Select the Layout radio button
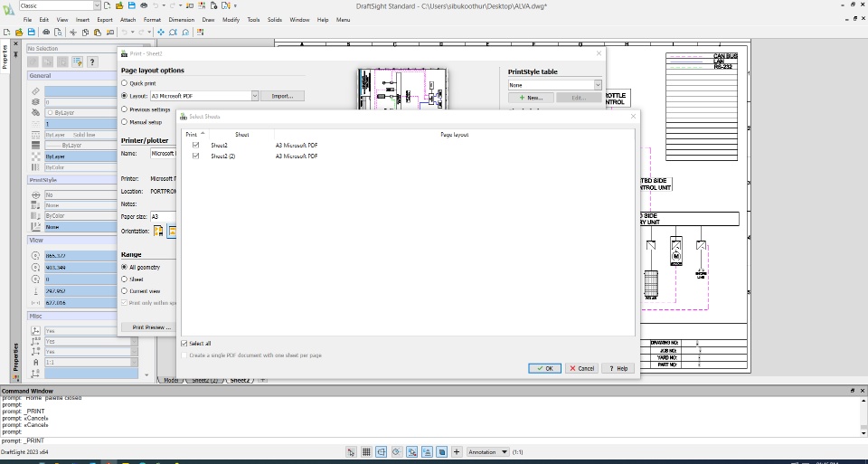Viewport: 868px width, 464px height. coord(124,96)
